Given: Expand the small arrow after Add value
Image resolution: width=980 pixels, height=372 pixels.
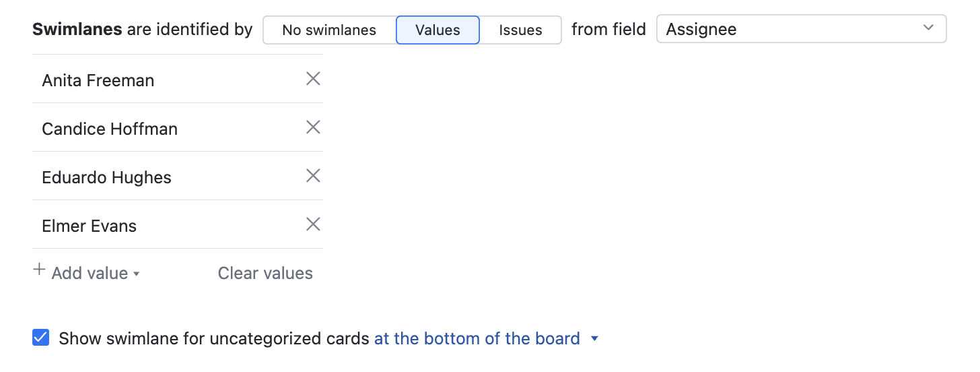Looking at the screenshot, I should 137,274.
